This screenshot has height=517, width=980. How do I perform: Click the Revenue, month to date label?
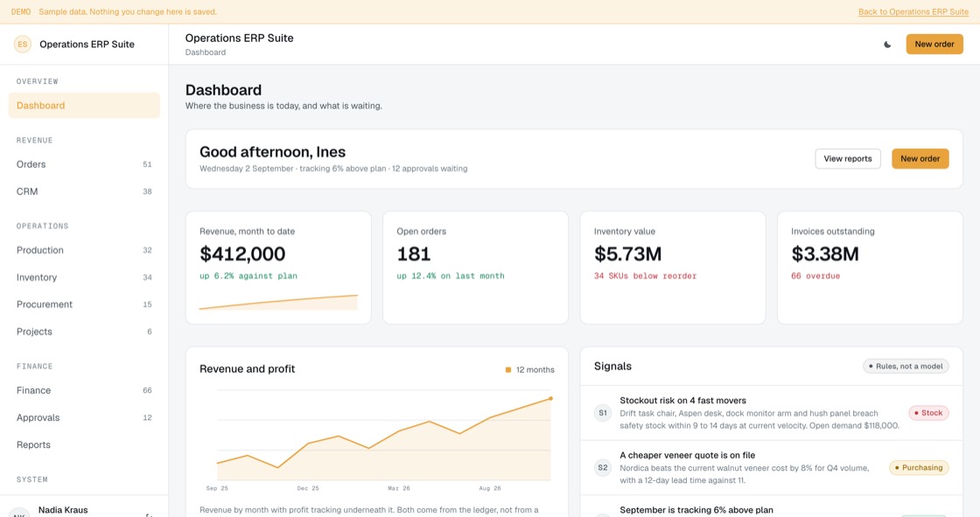(247, 231)
